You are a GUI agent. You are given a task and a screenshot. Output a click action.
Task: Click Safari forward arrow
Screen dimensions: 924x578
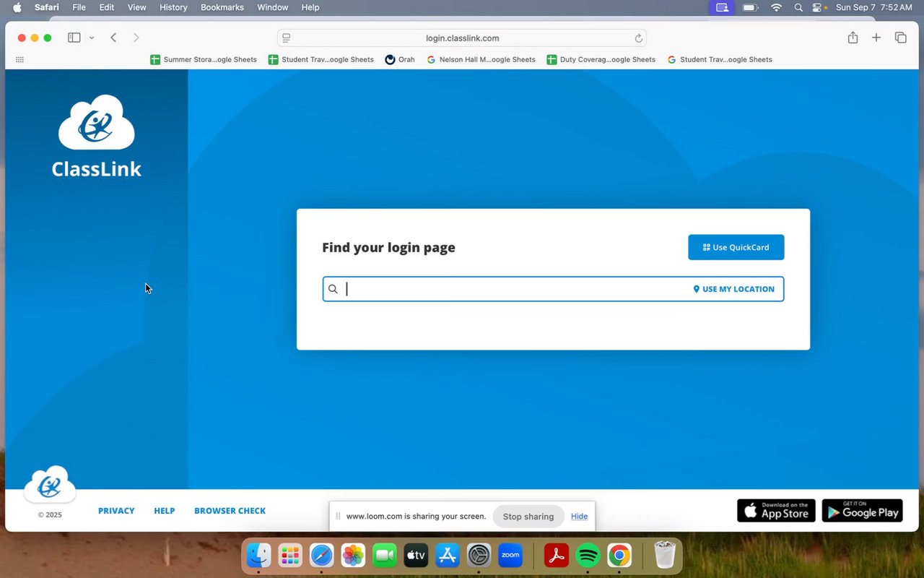tap(136, 38)
